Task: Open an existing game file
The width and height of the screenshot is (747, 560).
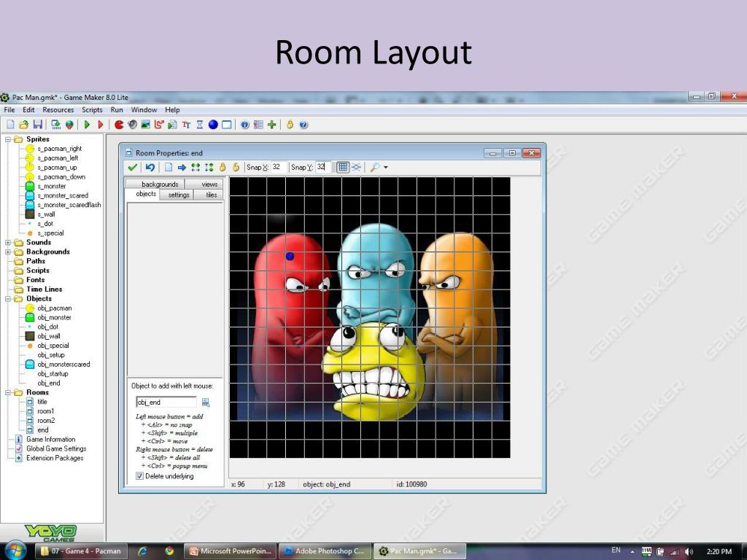Action: click(x=23, y=125)
